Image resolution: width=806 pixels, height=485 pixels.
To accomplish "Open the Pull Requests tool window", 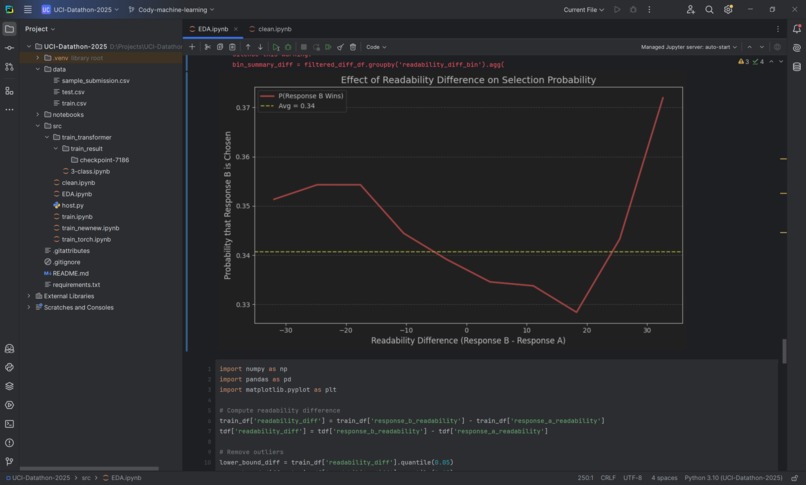I will pyautogui.click(x=9, y=67).
